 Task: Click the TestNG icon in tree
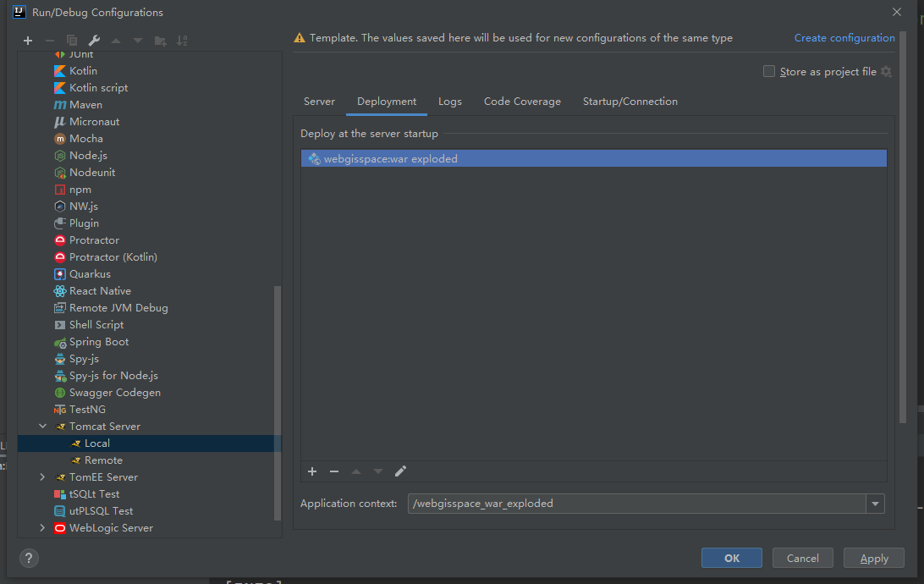[x=59, y=410]
